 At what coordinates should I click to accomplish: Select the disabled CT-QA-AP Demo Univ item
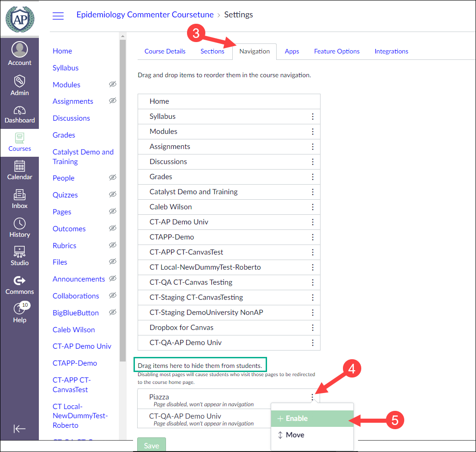click(204, 419)
